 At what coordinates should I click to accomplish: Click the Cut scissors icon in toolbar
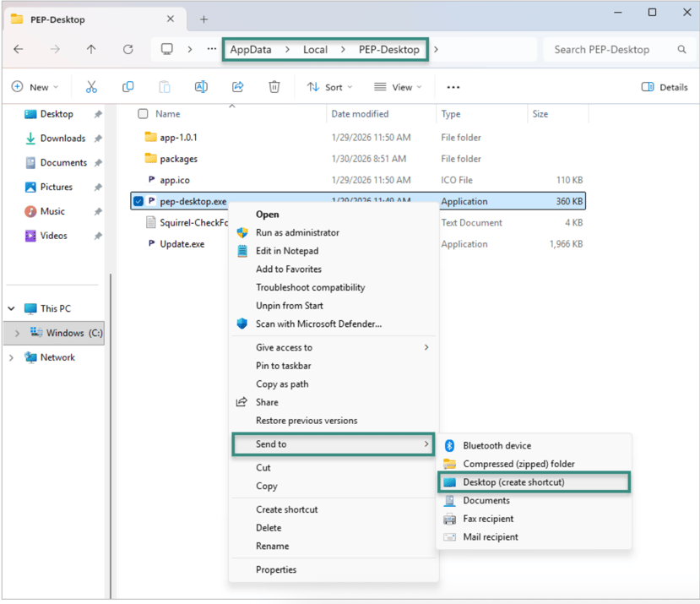[91, 87]
